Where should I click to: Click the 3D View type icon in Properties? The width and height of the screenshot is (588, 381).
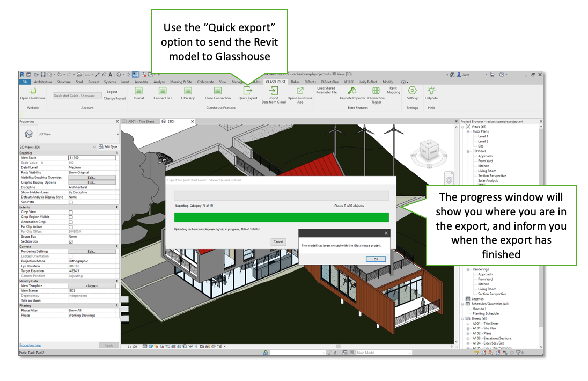coord(28,134)
